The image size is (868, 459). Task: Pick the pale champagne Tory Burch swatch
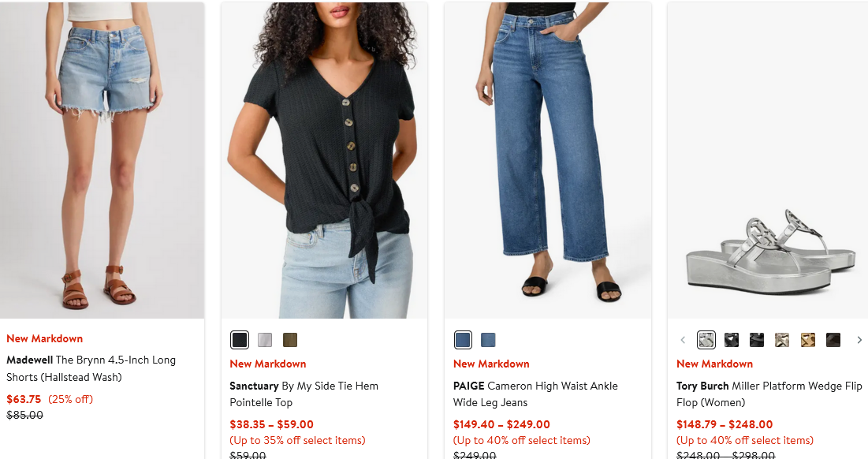(782, 340)
